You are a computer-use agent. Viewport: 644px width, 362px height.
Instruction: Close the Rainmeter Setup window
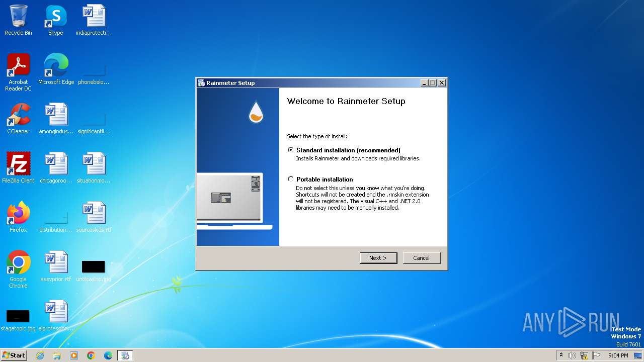(442, 83)
